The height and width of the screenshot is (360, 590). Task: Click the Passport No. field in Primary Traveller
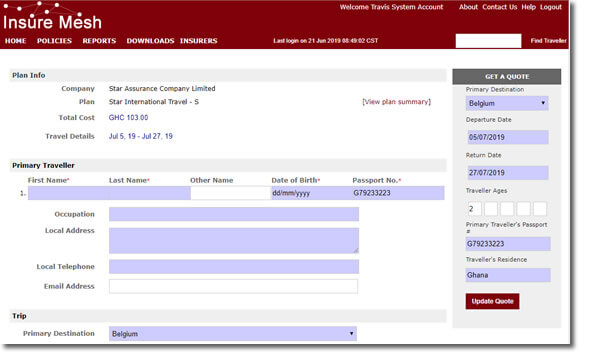coord(398,193)
